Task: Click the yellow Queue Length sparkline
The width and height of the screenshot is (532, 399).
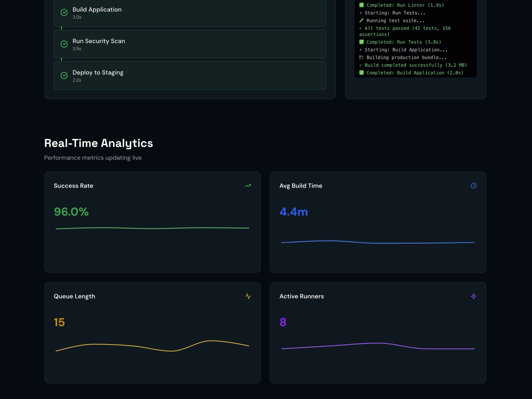Action: pyautogui.click(x=152, y=346)
